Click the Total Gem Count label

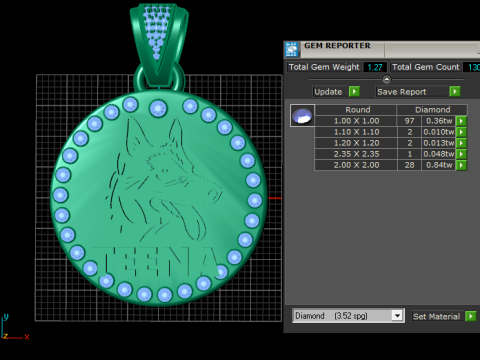click(x=425, y=67)
